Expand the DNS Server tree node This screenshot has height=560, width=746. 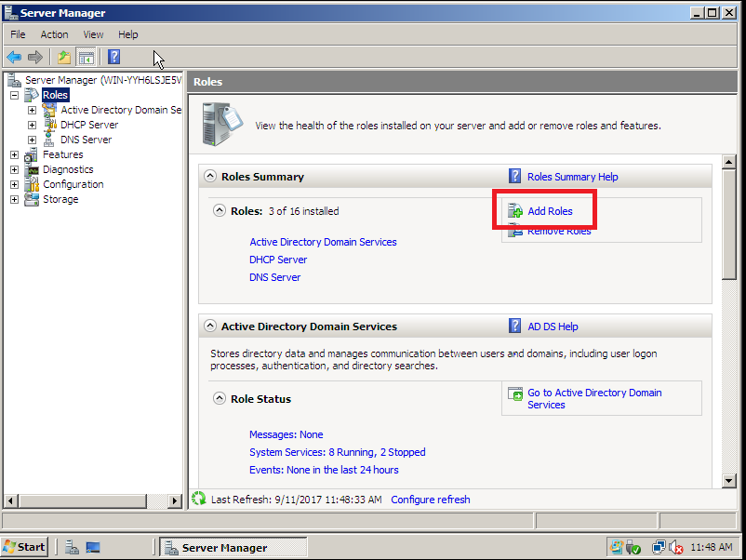click(32, 140)
